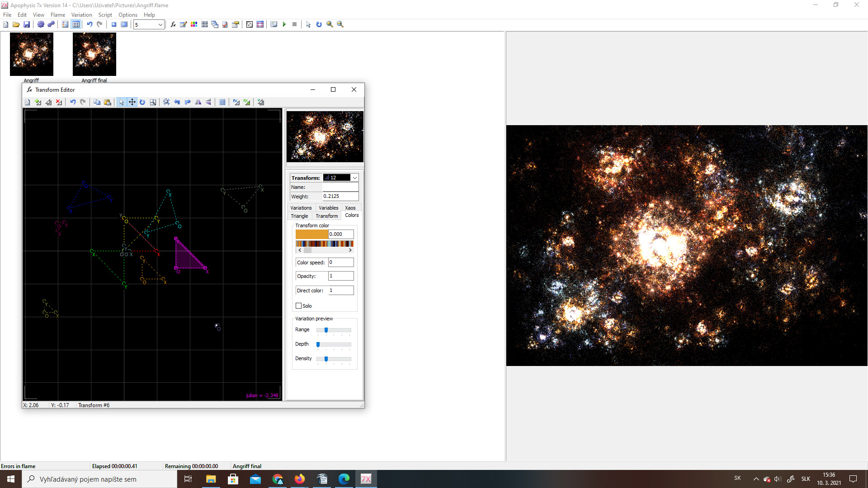Screen dimensions: 868x488
Task: Switch to the Transform tab
Action: (x=327, y=216)
